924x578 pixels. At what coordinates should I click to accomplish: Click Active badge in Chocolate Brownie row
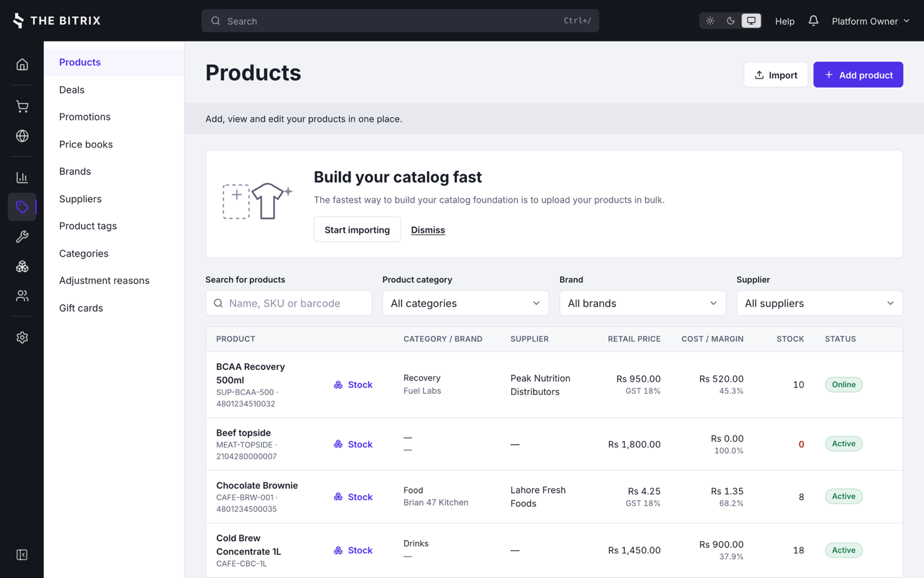(x=844, y=497)
